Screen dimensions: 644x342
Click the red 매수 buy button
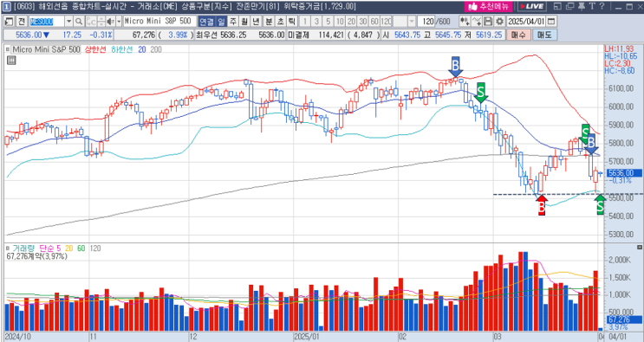(x=518, y=35)
